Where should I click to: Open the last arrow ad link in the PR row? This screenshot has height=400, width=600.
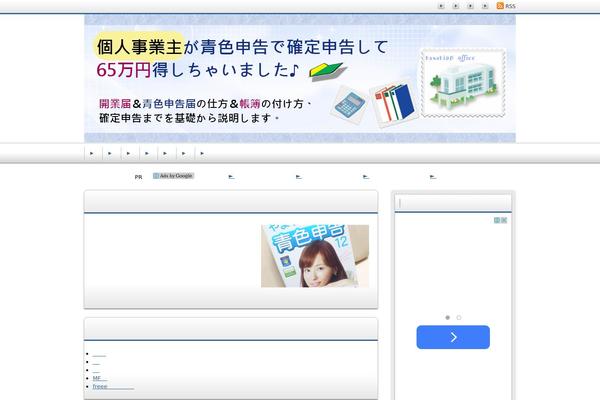pos(433,177)
